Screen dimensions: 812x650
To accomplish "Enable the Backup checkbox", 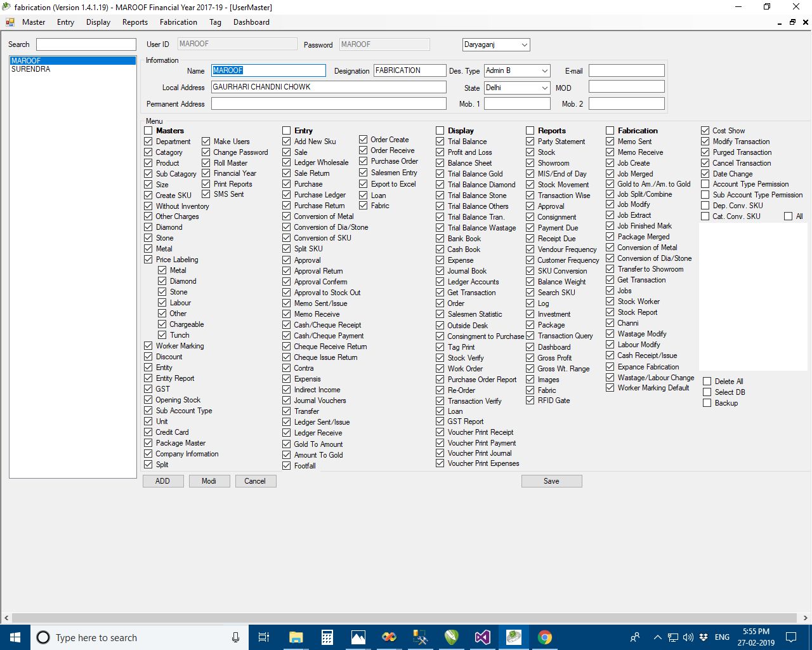I will pos(707,403).
